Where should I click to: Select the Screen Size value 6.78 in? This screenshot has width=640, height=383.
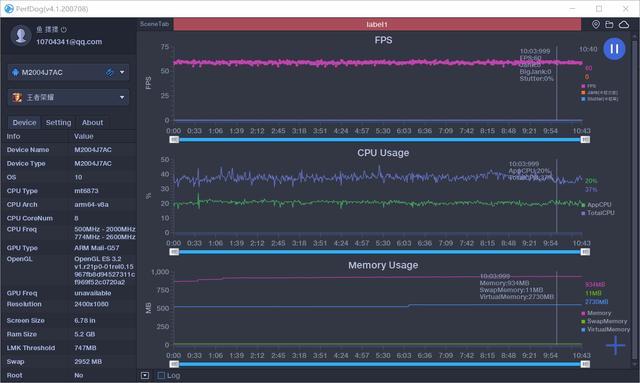pos(85,321)
